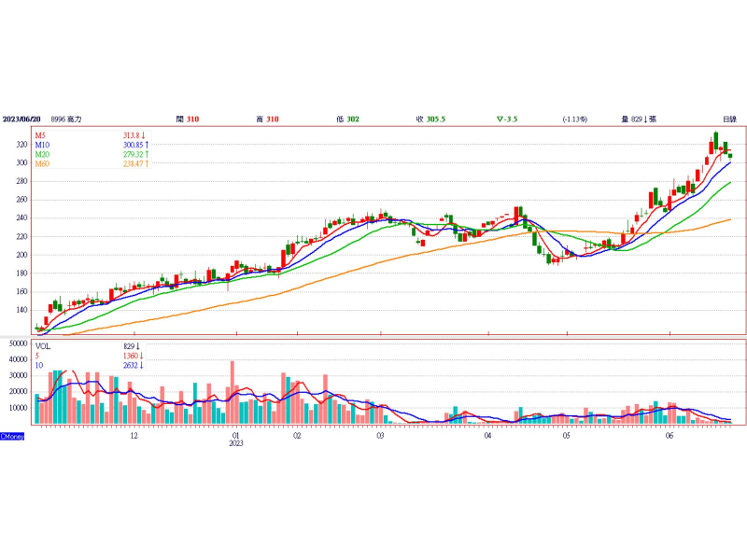Click the 06 month marker on axis
The image size is (747, 560).
click(x=669, y=436)
